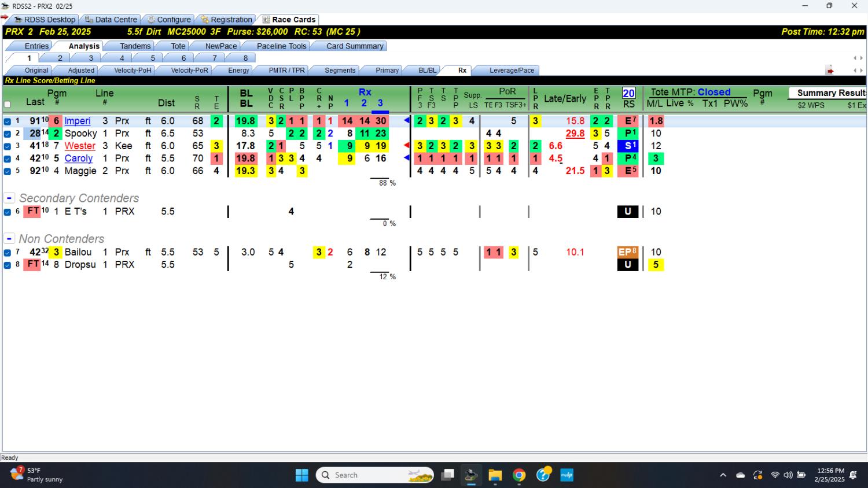Open the Data Centre tab

(111, 20)
